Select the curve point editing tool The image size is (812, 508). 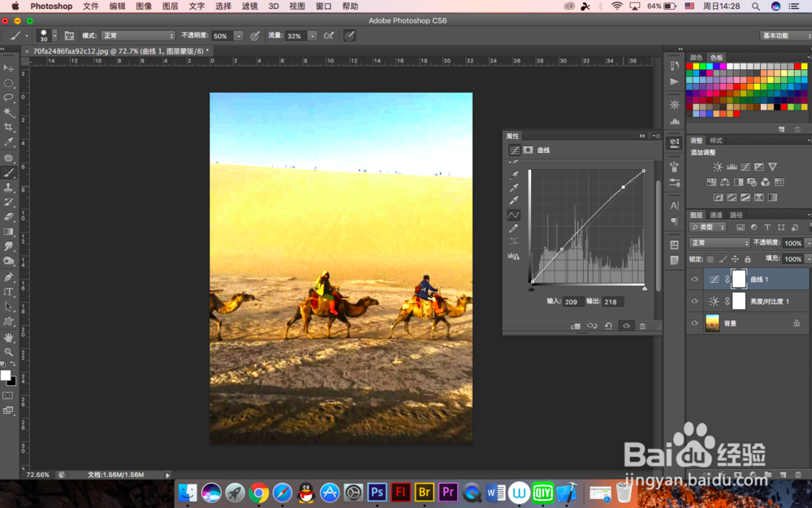coord(513,215)
